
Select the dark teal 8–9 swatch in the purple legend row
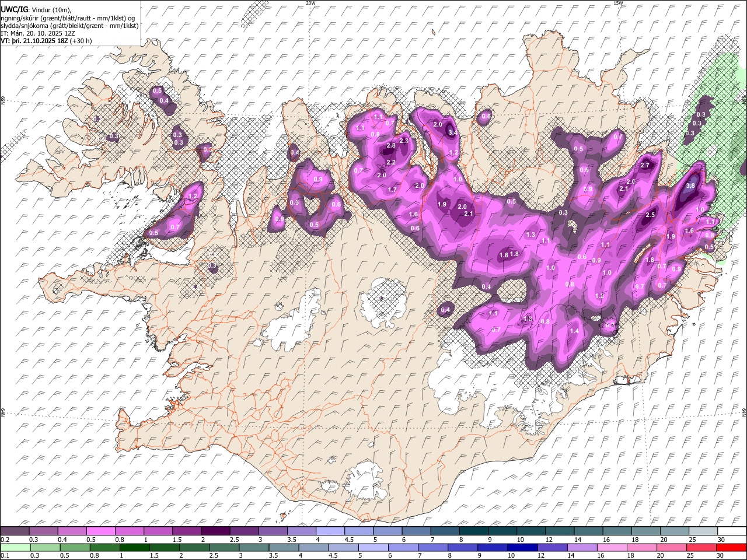pos(473,531)
